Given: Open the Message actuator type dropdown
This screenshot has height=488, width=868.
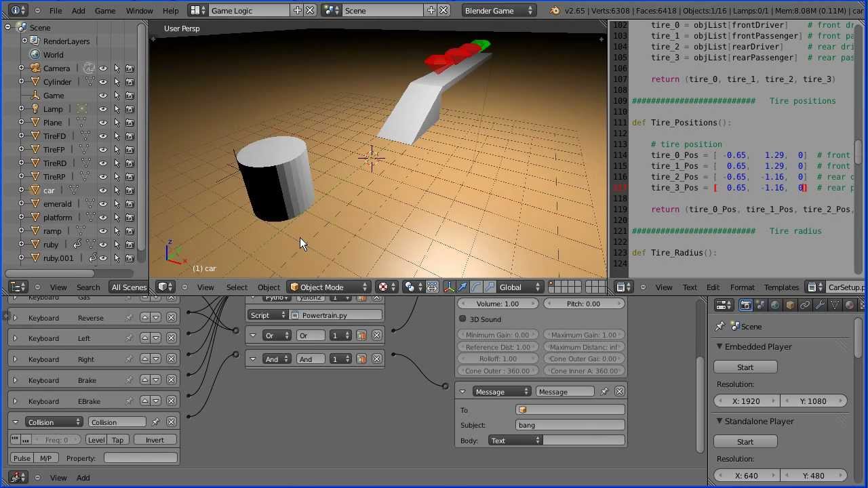Looking at the screenshot, I should (x=502, y=391).
